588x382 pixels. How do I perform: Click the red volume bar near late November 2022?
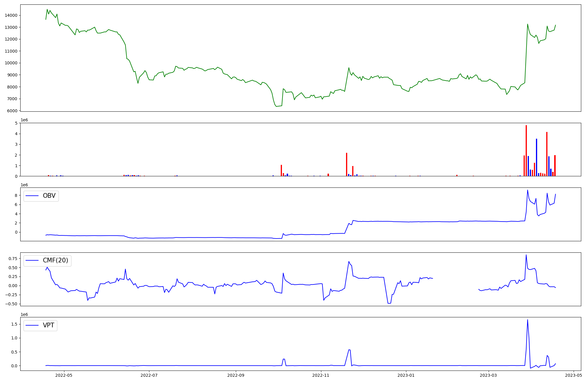[x=347, y=164]
